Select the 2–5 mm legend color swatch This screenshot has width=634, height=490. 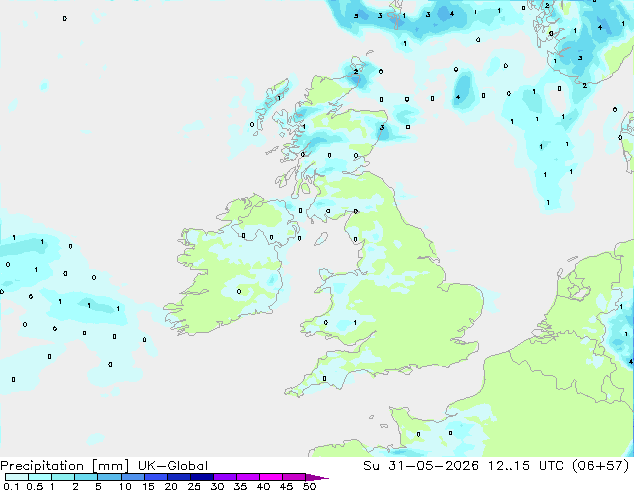(x=86, y=477)
